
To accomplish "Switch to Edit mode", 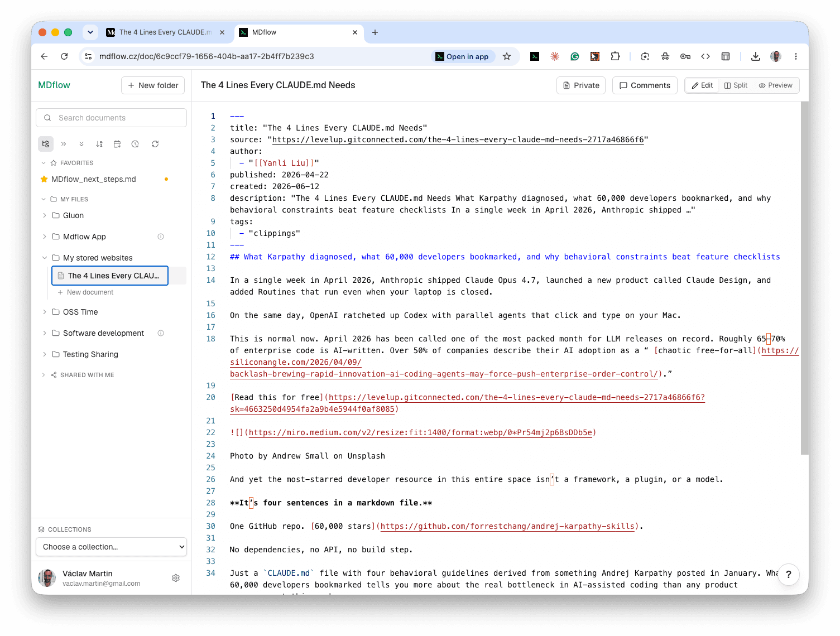I will click(x=702, y=85).
